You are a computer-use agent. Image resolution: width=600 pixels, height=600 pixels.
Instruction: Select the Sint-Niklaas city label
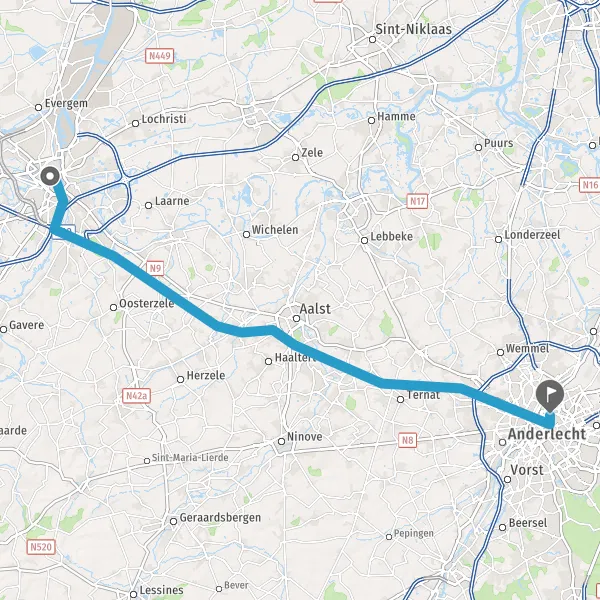coord(413,29)
